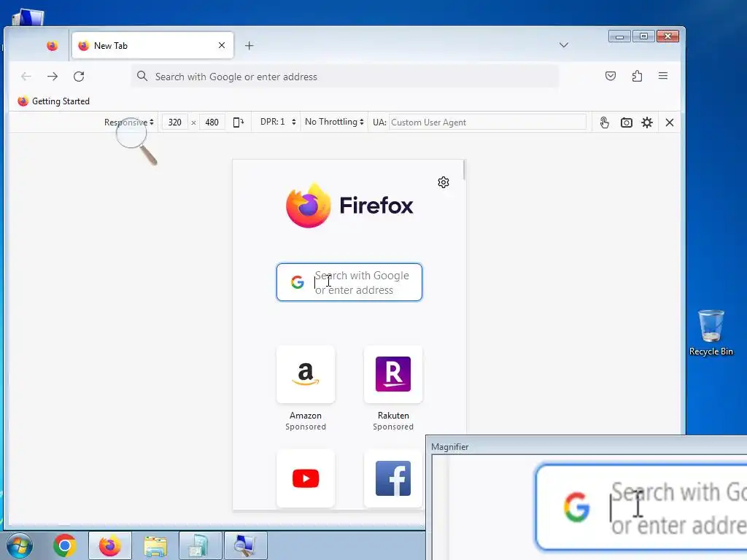Go forward with the forward arrow

[x=53, y=76]
